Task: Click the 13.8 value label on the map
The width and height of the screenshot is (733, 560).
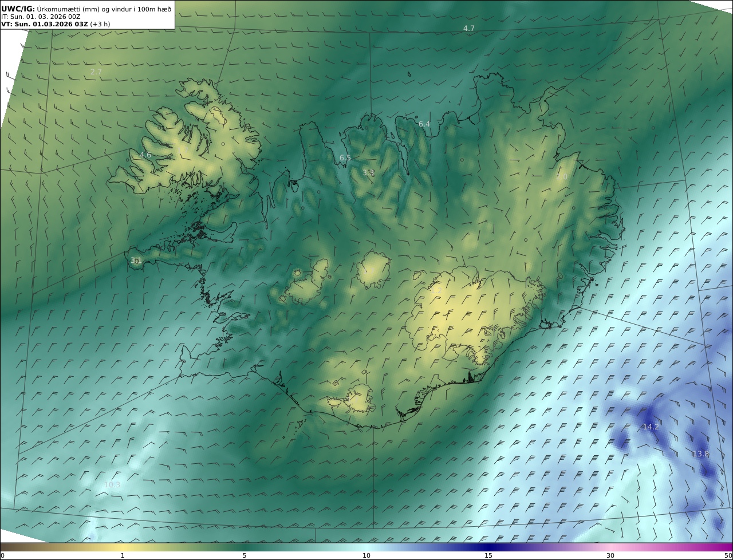Action: 700,453
